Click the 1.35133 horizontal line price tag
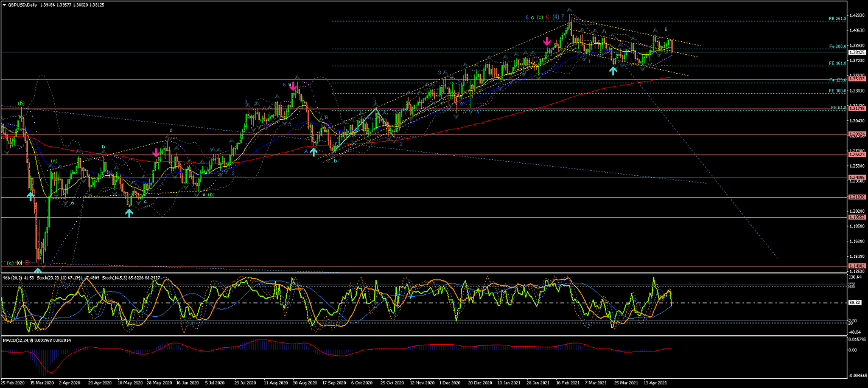868x388 pixels. point(858,79)
